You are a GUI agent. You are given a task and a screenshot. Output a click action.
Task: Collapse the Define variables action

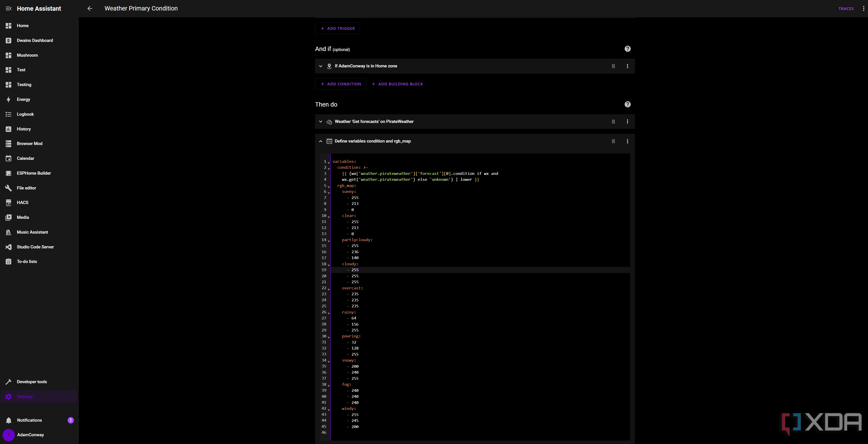point(321,141)
